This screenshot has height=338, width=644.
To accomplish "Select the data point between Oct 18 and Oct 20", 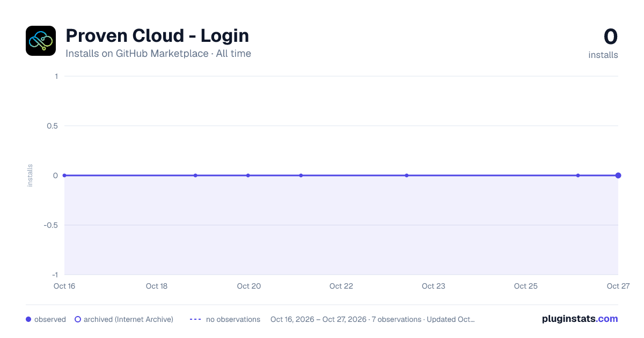I will click(x=195, y=175).
